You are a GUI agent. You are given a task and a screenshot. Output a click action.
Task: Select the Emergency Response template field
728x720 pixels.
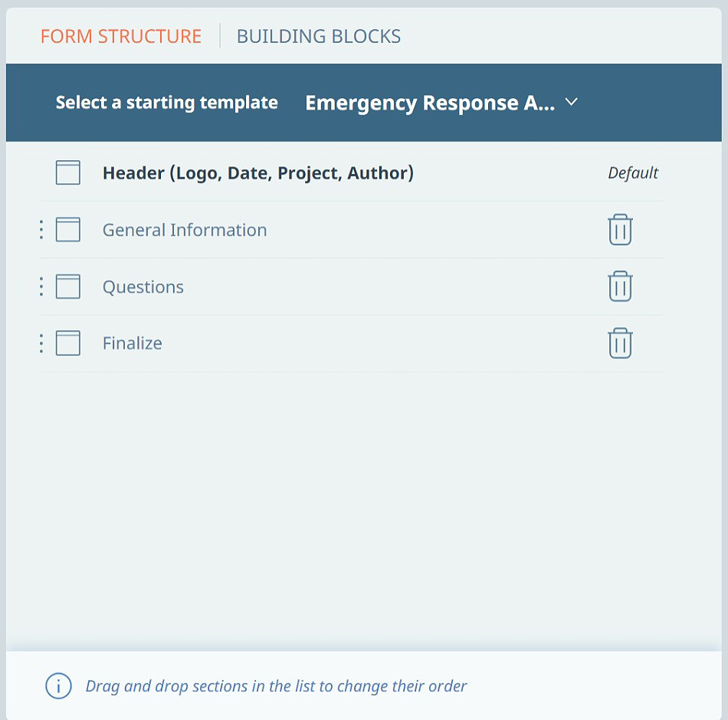(x=441, y=103)
